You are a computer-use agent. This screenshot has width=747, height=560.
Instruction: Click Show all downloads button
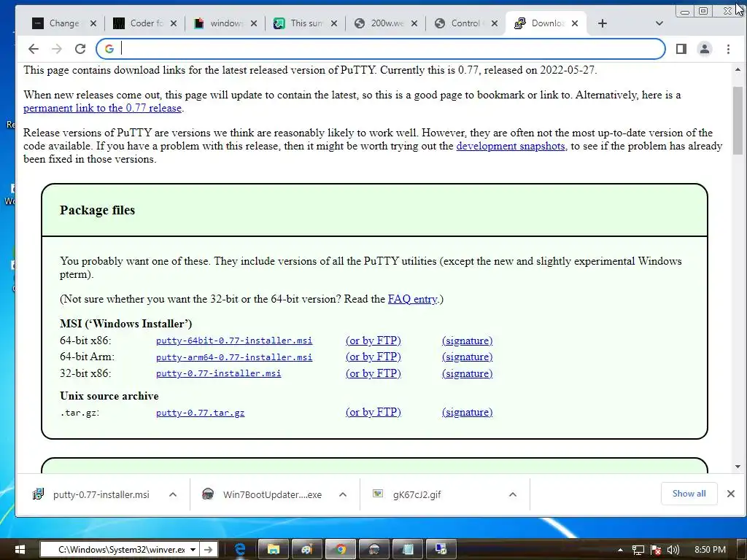point(689,494)
